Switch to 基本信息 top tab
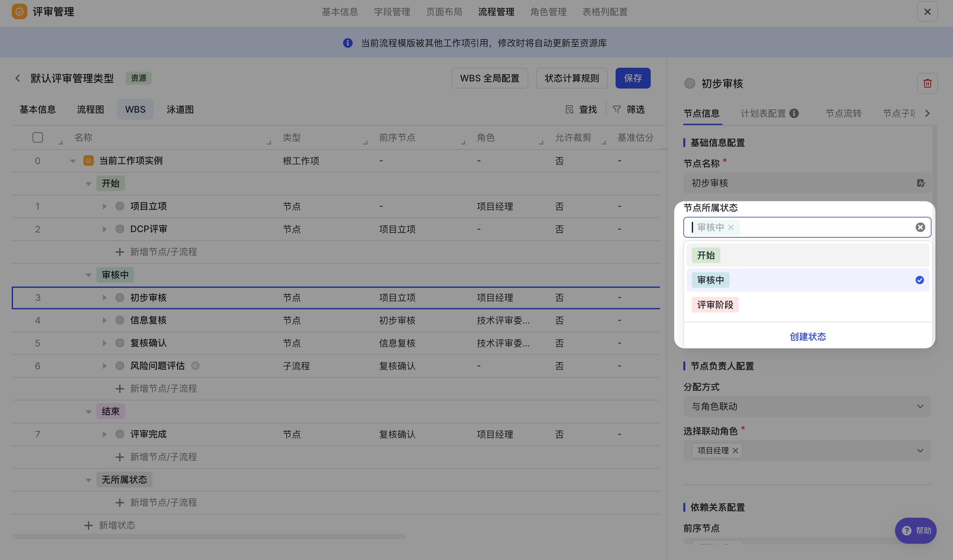The width and height of the screenshot is (953, 560). click(340, 12)
